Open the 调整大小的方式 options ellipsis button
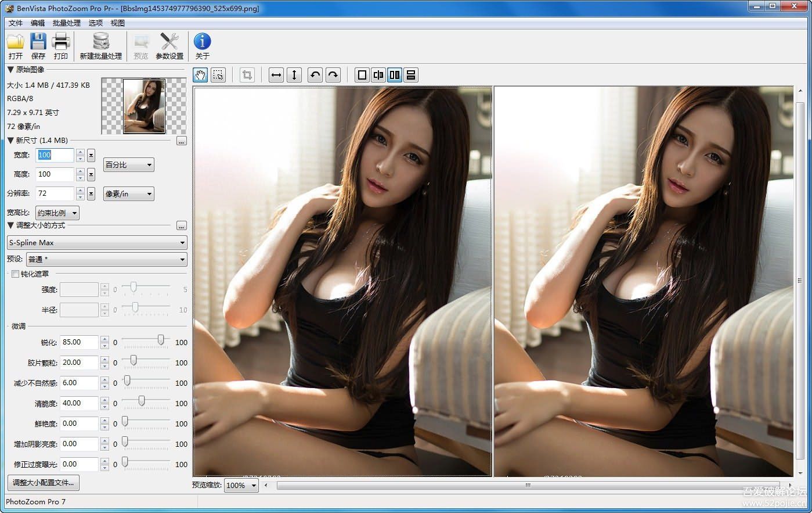This screenshot has height=513, width=812. 182,226
